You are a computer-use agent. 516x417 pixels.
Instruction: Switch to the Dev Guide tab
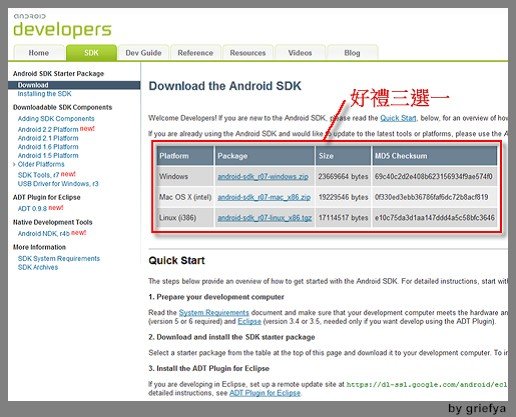coord(143,53)
